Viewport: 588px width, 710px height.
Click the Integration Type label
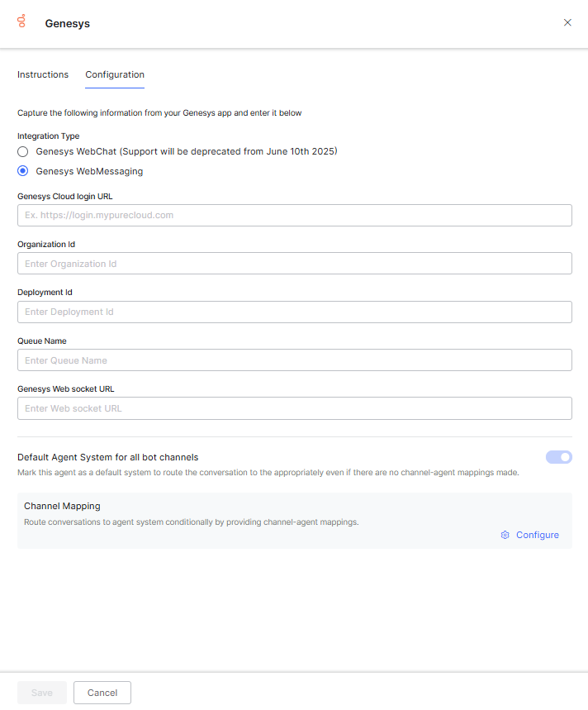(48, 136)
